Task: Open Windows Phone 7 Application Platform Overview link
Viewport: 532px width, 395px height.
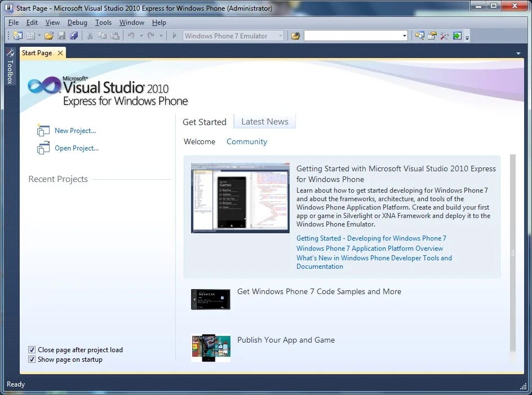Action: [x=370, y=248]
